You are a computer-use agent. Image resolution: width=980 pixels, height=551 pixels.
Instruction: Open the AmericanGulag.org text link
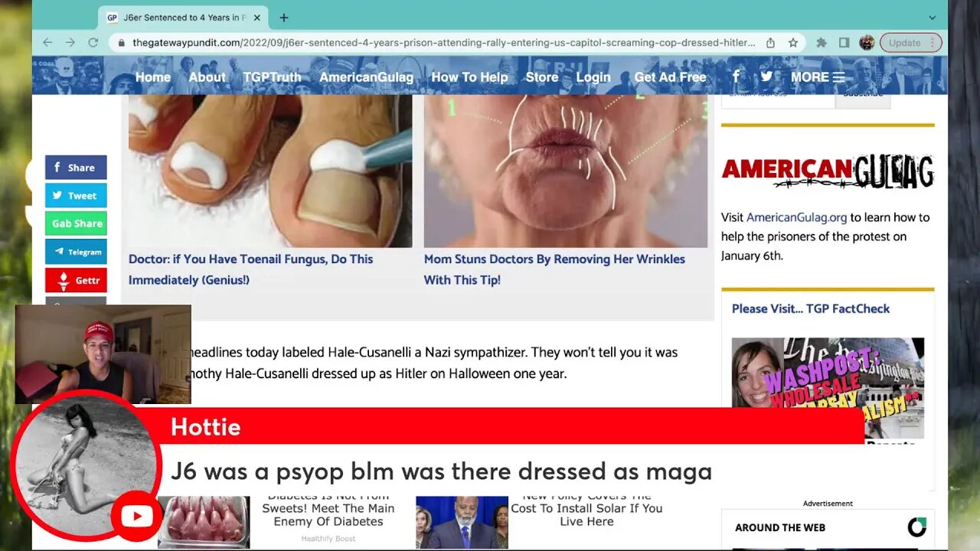(x=796, y=217)
